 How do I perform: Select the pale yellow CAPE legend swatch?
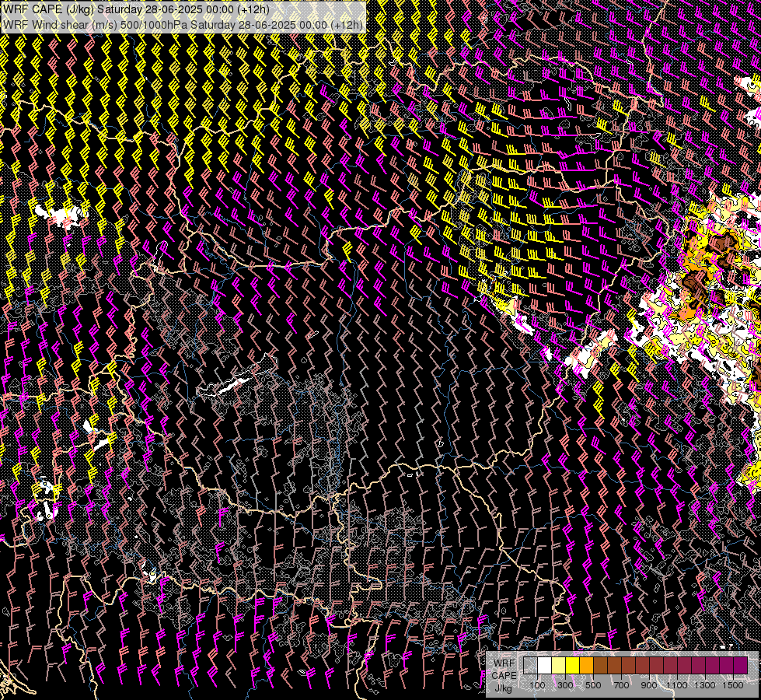tap(559, 665)
